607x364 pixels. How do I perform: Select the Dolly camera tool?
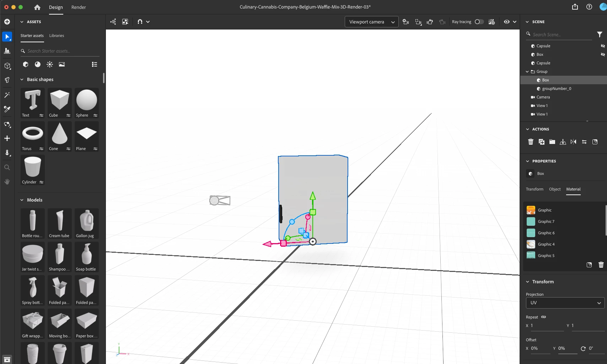pos(7,153)
